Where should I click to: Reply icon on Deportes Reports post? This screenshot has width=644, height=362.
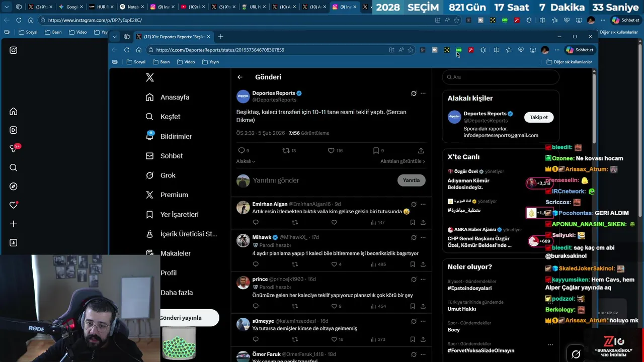(241, 150)
